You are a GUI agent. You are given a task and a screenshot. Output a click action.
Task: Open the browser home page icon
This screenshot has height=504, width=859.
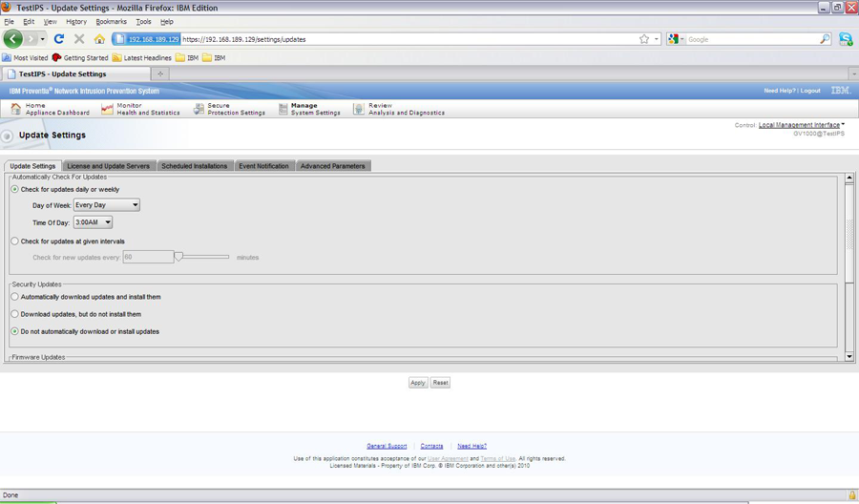point(99,39)
